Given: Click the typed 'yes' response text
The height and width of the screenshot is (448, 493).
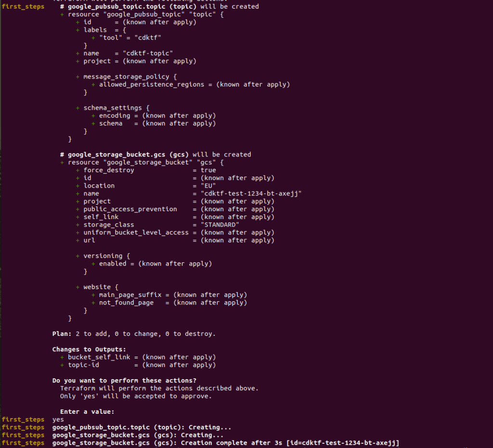Looking at the screenshot, I should (x=58, y=420).
